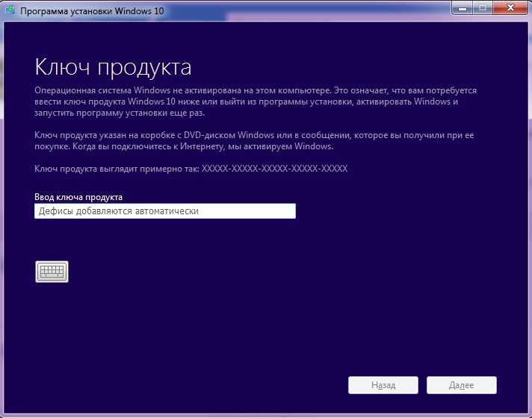Click the 'Ввод ключа продукта' label
Viewport: 532px width, 418px height.
pos(78,197)
